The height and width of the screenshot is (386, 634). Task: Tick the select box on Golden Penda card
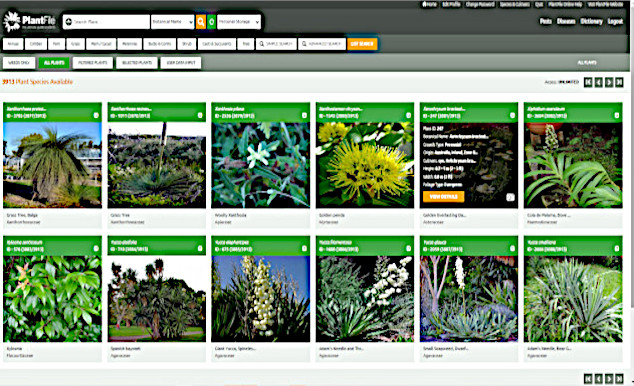(x=408, y=115)
